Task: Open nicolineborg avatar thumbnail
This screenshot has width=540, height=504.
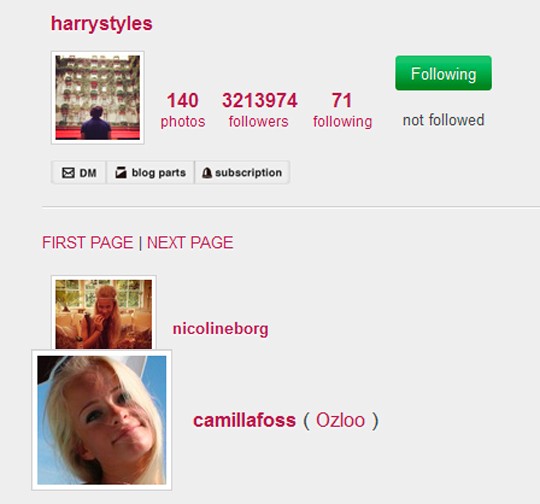Action: 104,312
